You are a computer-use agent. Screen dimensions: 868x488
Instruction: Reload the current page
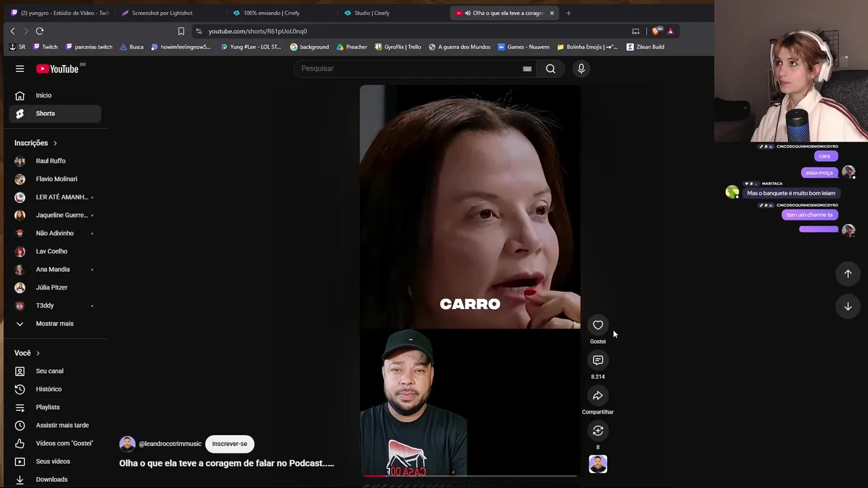pyautogui.click(x=39, y=31)
